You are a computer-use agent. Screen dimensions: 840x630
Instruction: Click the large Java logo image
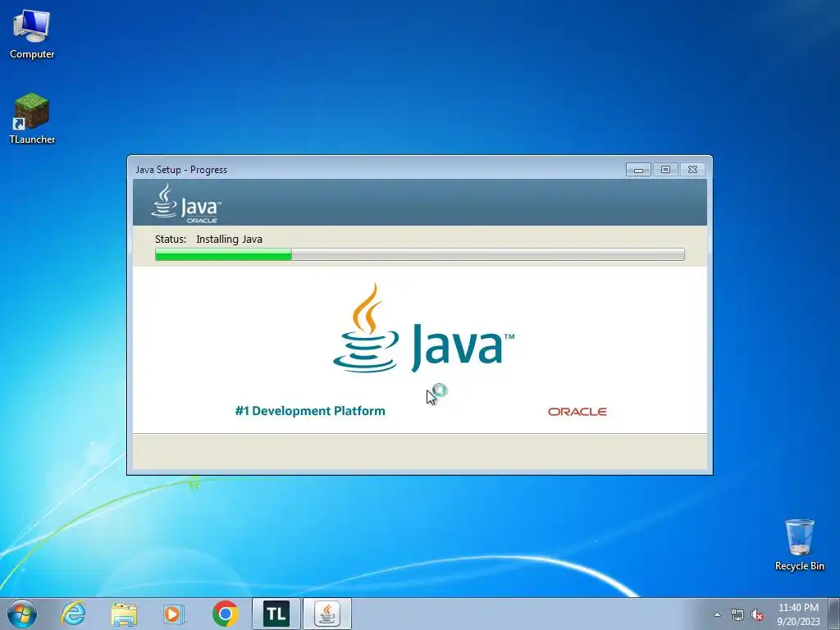point(423,328)
